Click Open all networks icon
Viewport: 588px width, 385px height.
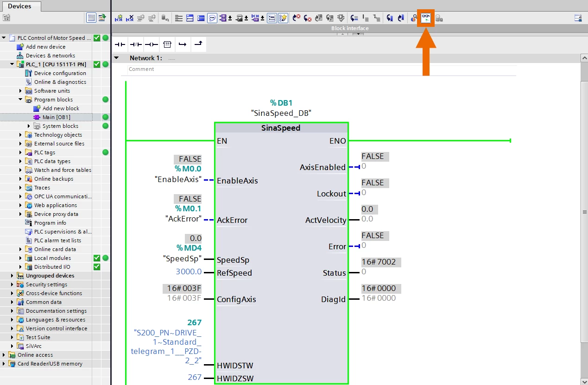tap(190, 18)
